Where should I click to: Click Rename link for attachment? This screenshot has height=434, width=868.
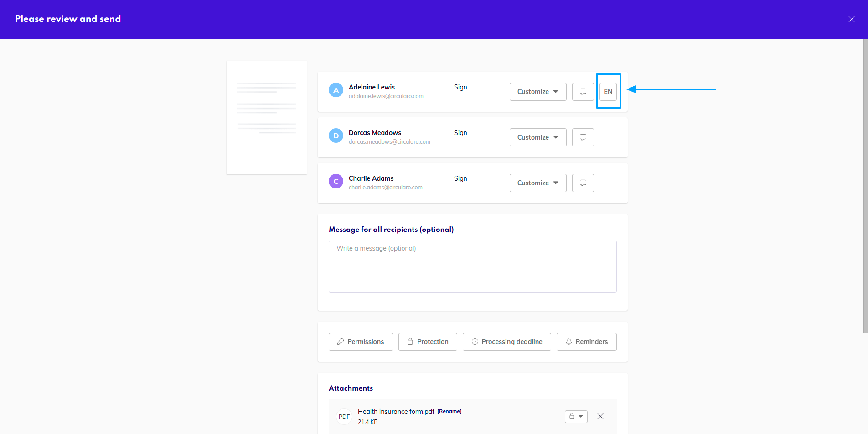point(449,411)
